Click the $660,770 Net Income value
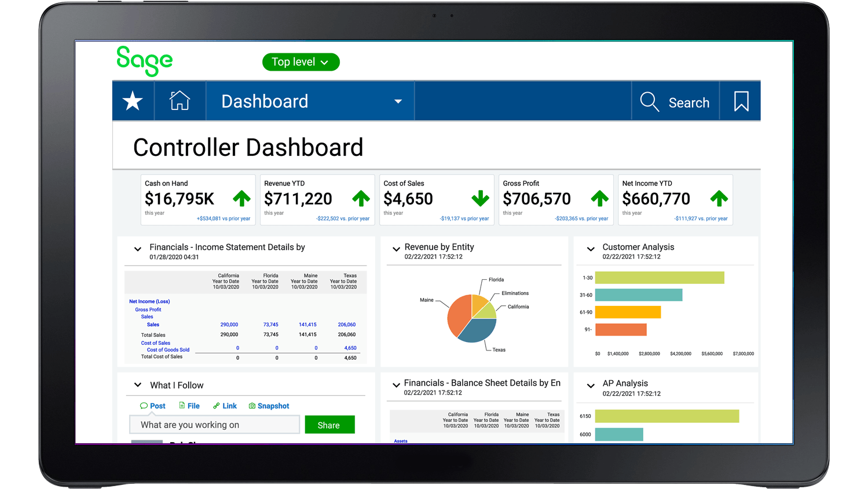868x489 pixels. click(656, 199)
